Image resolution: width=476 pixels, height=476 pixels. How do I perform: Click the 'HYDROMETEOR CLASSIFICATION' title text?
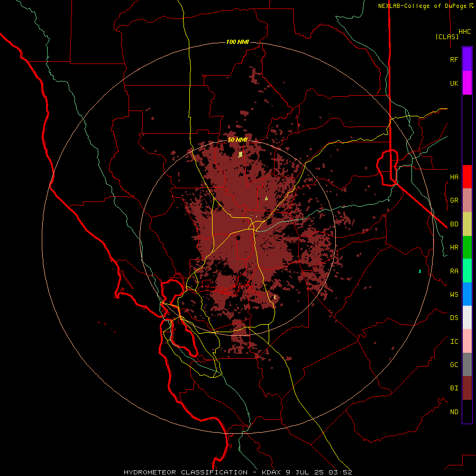(x=186, y=472)
